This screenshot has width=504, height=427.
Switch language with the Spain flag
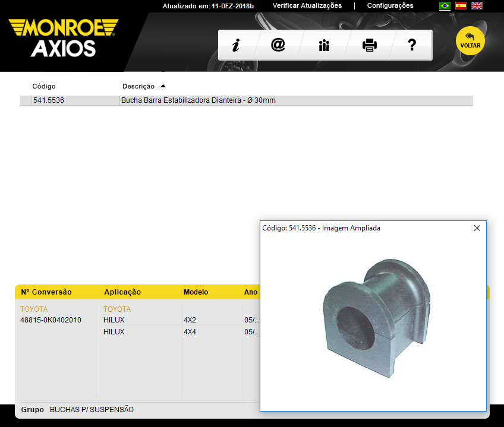pos(461,6)
